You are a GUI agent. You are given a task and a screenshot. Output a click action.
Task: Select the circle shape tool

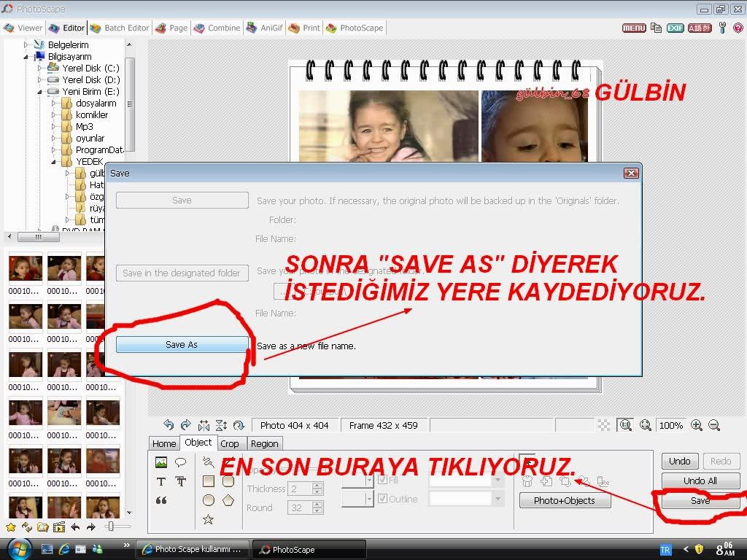(208, 500)
